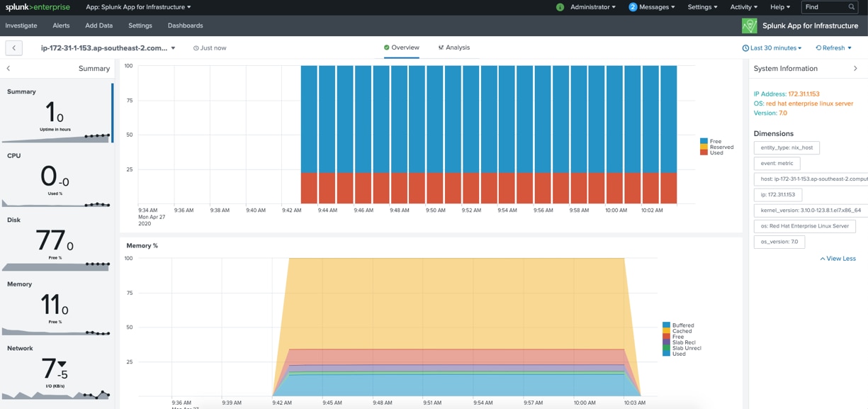Click the Buffered legend item in Memory chart
868x409 pixels.
pyautogui.click(x=678, y=325)
